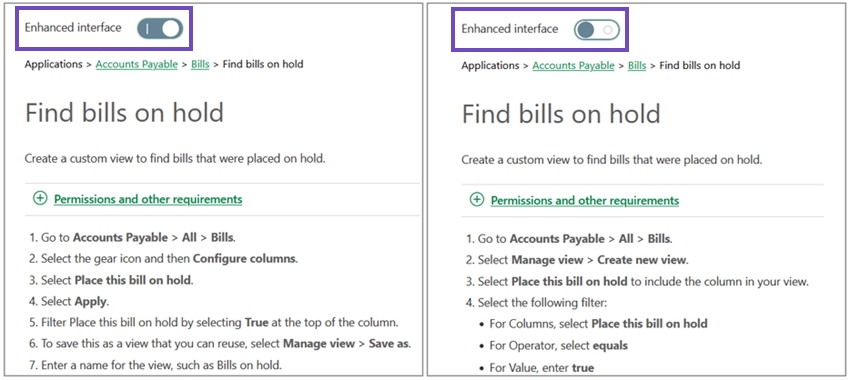Viewport: 850px width, 380px height.
Task: Select 'Find bills on hold' heading in right panel
Action: [561, 114]
